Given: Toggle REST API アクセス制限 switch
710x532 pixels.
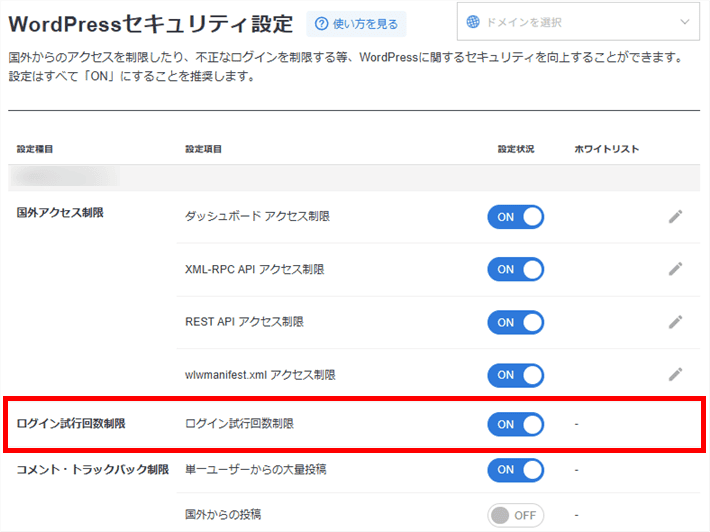Looking at the screenshot, I should click(516, 322).
